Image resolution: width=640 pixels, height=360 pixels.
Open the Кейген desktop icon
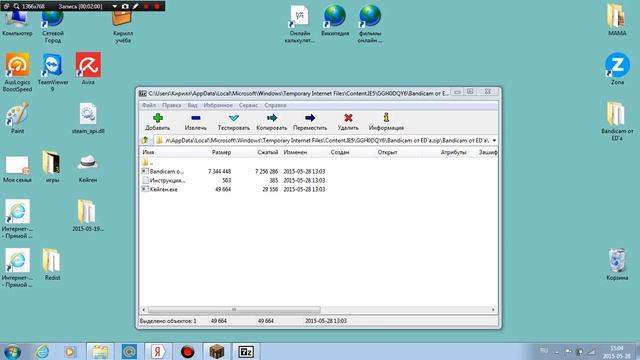88,167
